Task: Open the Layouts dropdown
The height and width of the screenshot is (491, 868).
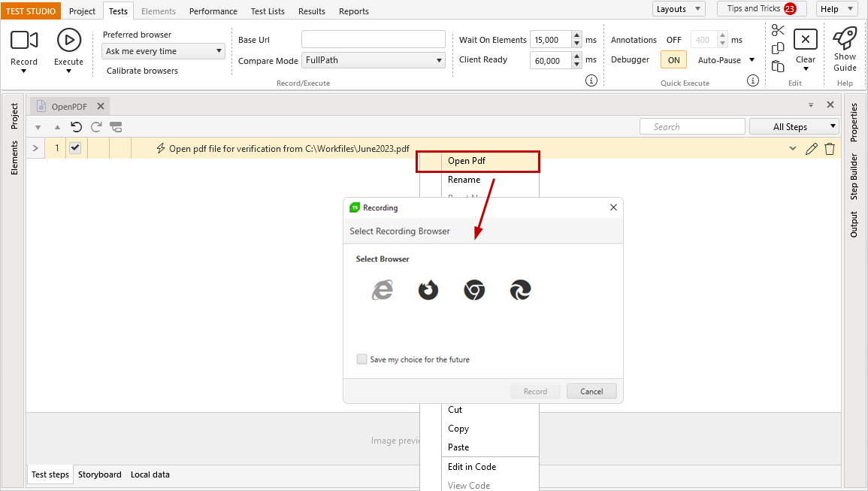Action: coord(679,9)
